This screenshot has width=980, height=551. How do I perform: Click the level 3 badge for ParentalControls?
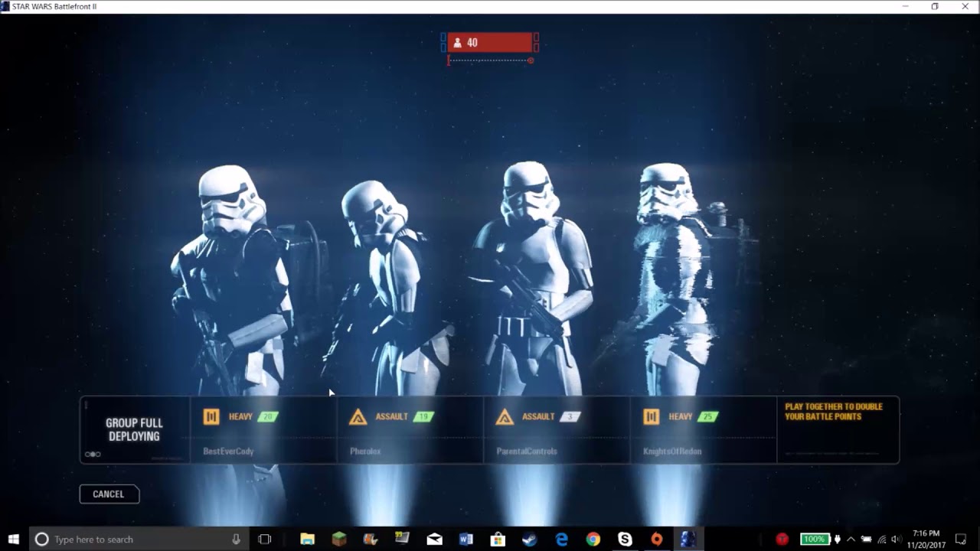tap(570, 417)
